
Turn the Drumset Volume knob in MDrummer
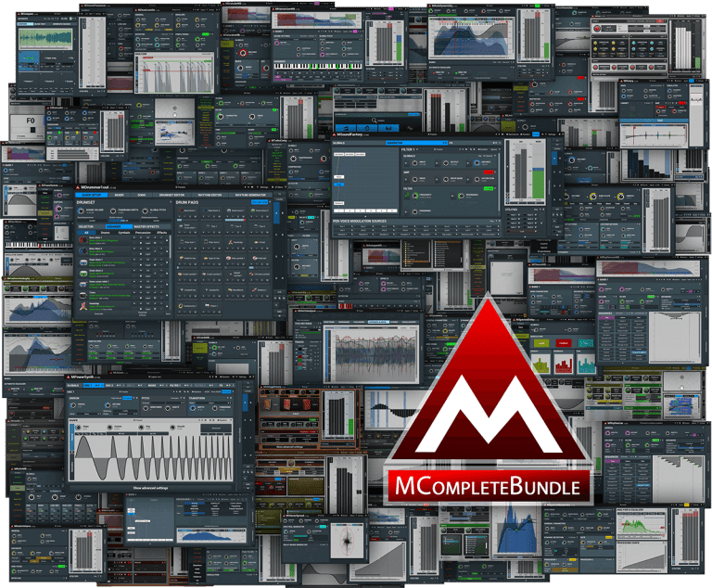(80, 210)
